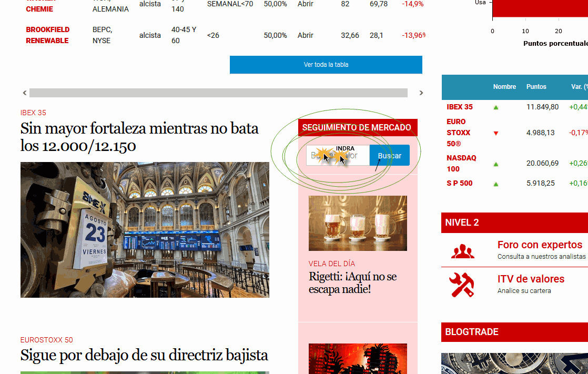This screenshot has height=374, width=588.
Task: Select S P 500 in the indices table
Action: tap(459, 183)
